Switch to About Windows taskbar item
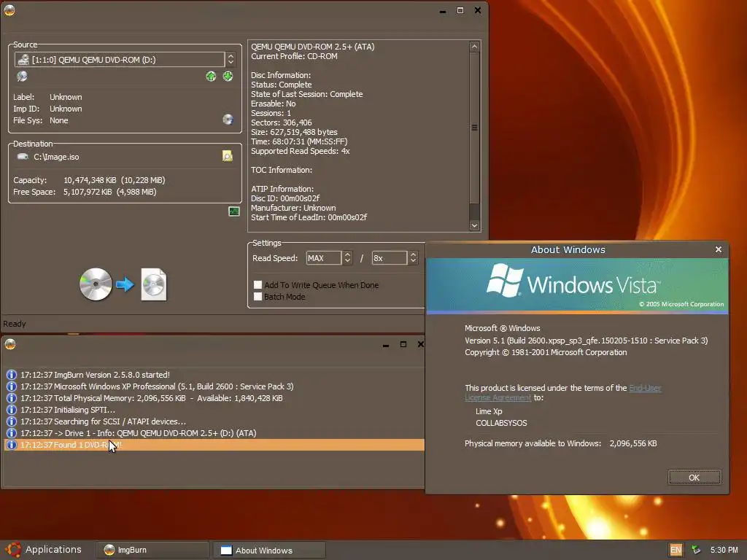 point(269,550)
